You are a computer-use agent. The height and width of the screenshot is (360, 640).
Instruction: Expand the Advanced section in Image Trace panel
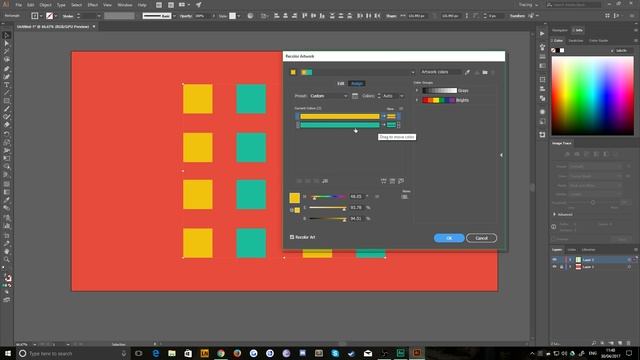tap(554, 214)
